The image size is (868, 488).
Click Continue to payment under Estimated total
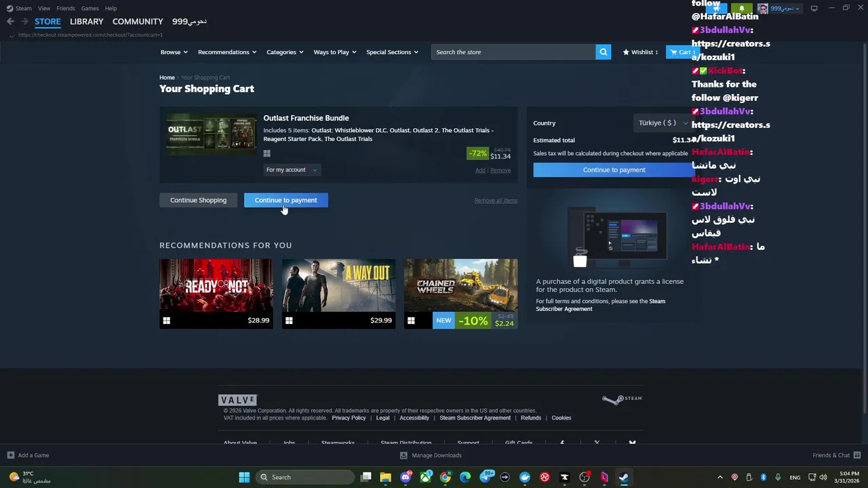point(614,170)
